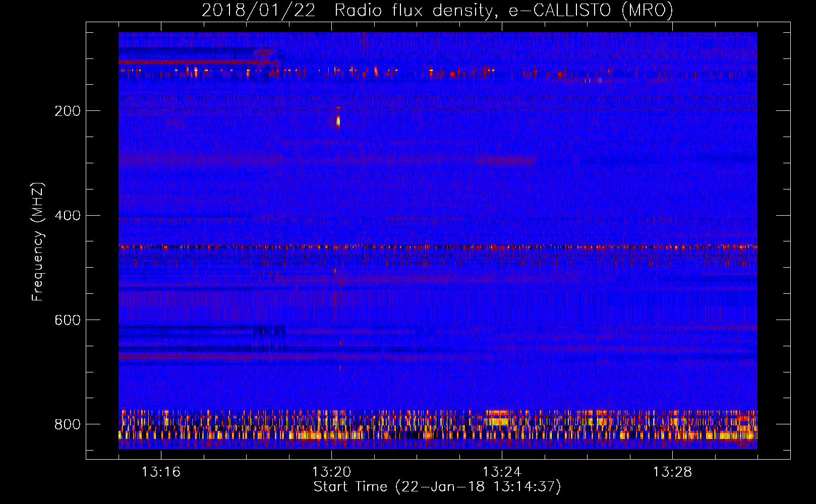Click the 13:24 time tick label
The image size is (816, 504).
502,472
